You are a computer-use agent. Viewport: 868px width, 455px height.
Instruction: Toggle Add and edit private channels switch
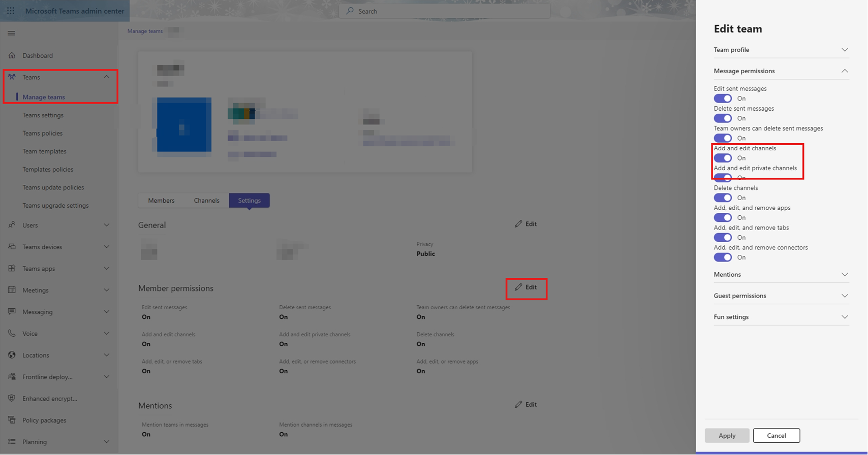tap(723, 178)
